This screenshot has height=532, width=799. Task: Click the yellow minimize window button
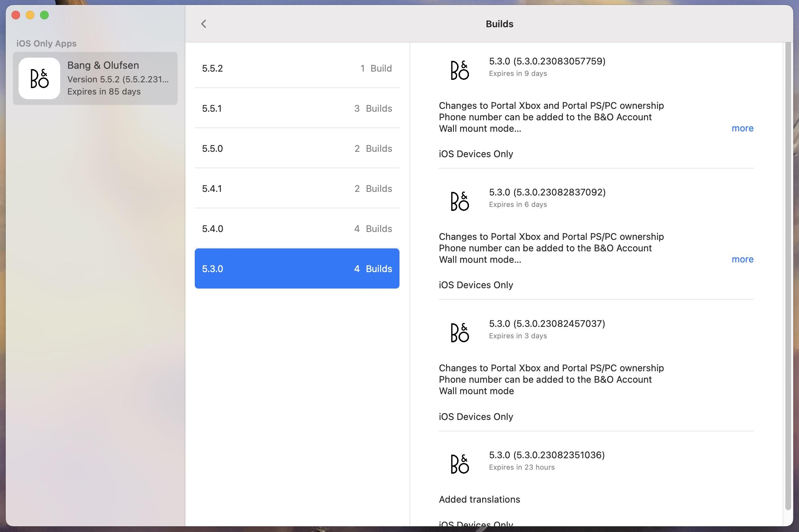30,15
